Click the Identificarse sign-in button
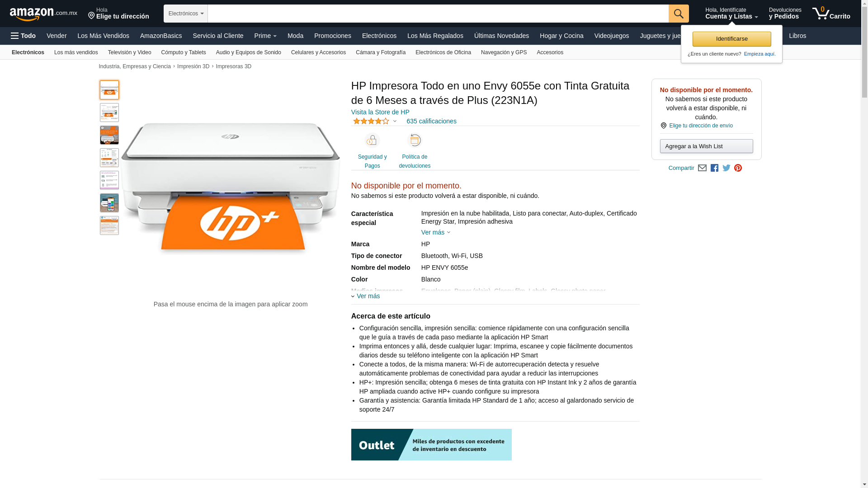This screenshot has height=488, width=868. (x=731, y=39)
